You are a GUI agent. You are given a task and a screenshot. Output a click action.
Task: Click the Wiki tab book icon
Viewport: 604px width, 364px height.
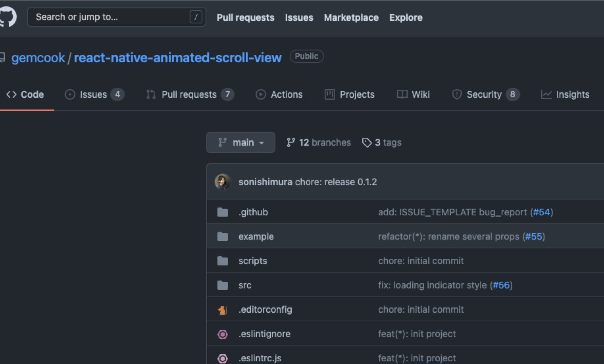[x=402, y=94]
